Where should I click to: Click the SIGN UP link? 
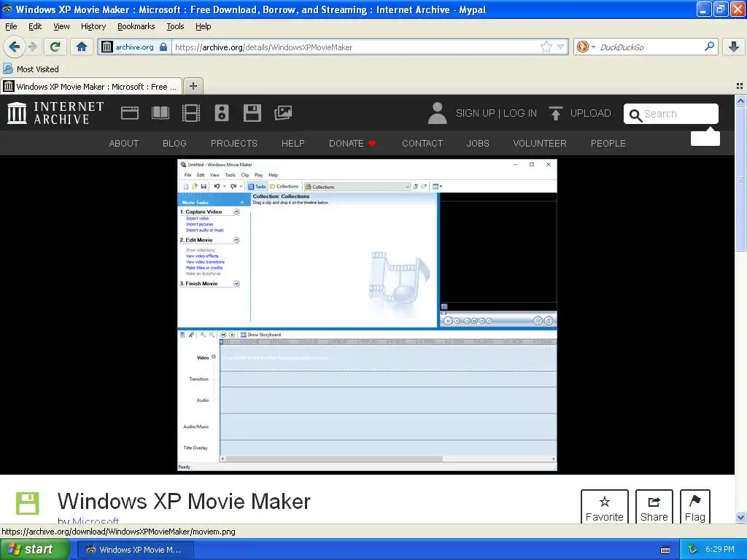(475, 113)
